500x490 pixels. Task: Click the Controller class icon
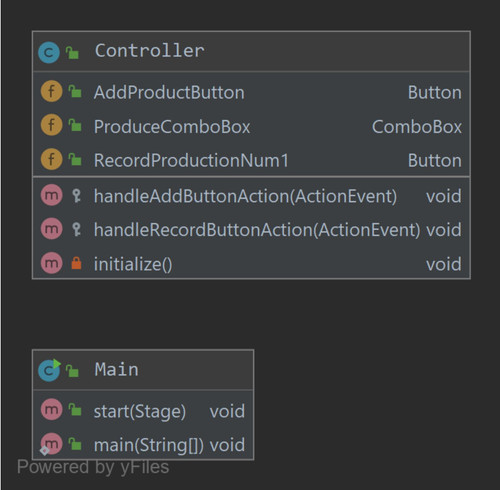click(x=49, y=53)
